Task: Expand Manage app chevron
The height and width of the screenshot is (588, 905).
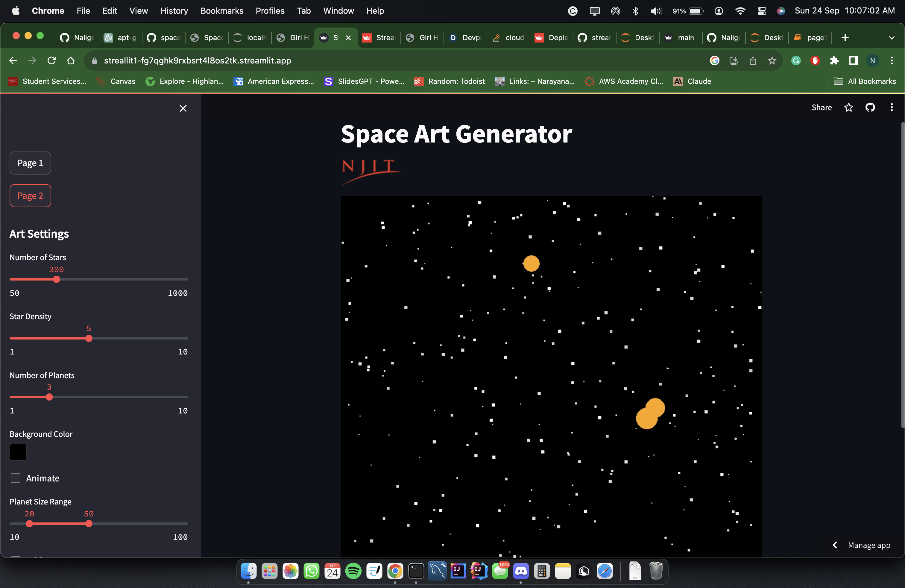Action: (835, 545)
